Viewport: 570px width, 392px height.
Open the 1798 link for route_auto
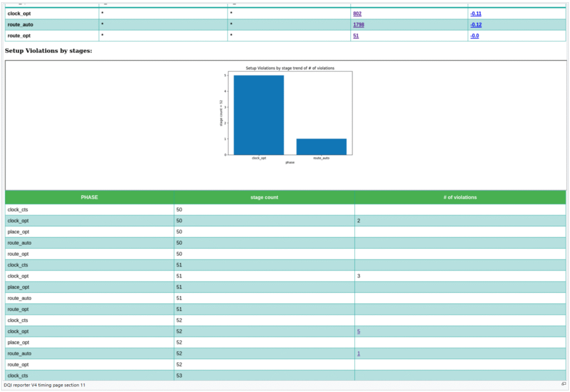358,24
